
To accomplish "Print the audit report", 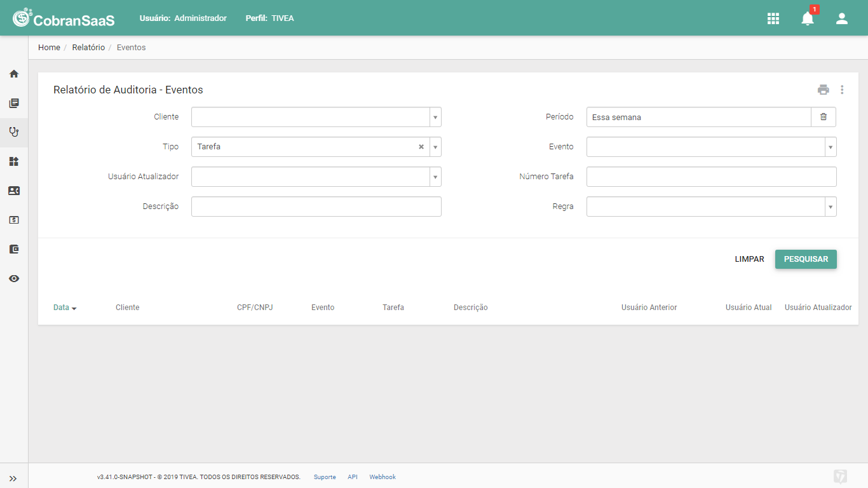I will coord(824,90).
